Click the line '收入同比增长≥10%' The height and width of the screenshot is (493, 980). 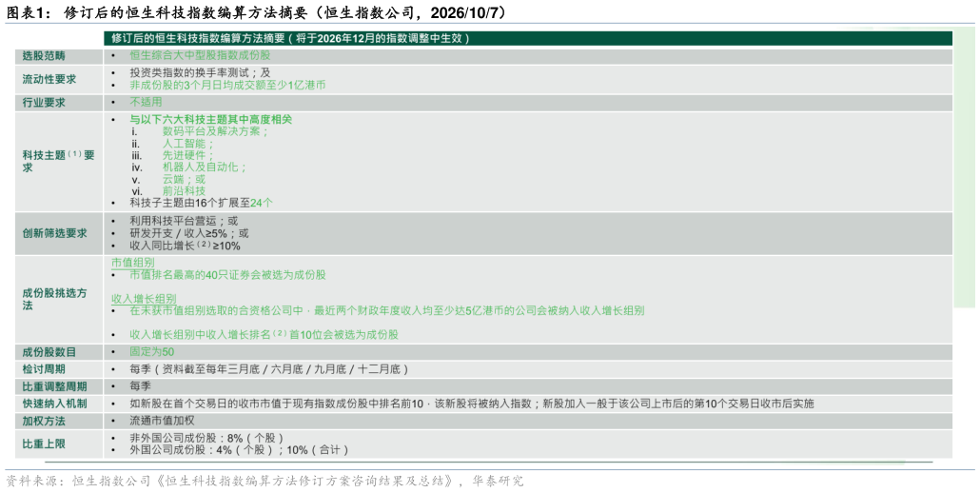(185, 246)
